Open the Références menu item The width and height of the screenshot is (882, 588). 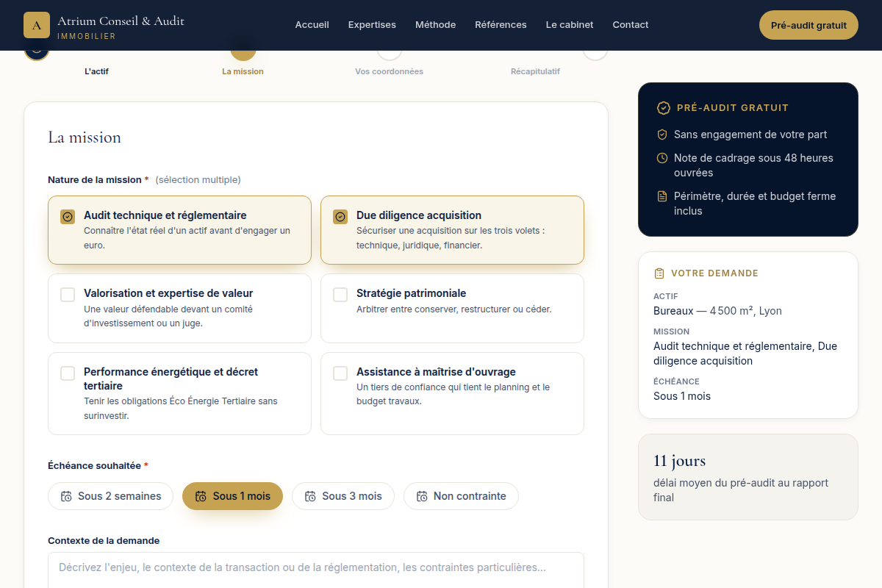coord(501,25)
